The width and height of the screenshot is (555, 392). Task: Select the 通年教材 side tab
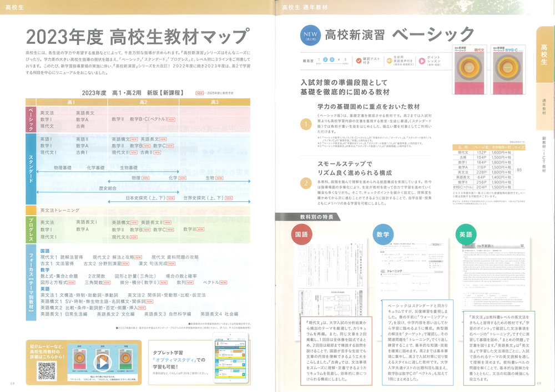[x=544, y=106]
